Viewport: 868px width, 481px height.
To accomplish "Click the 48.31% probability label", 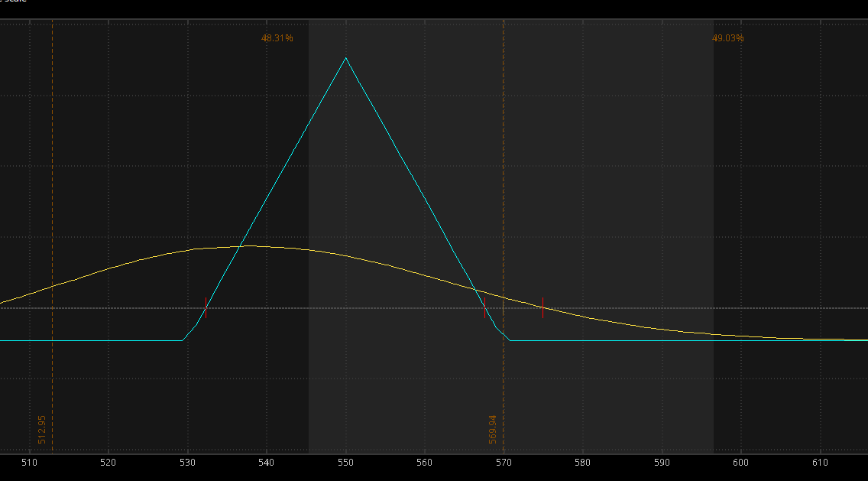I will tap(277, 37).
